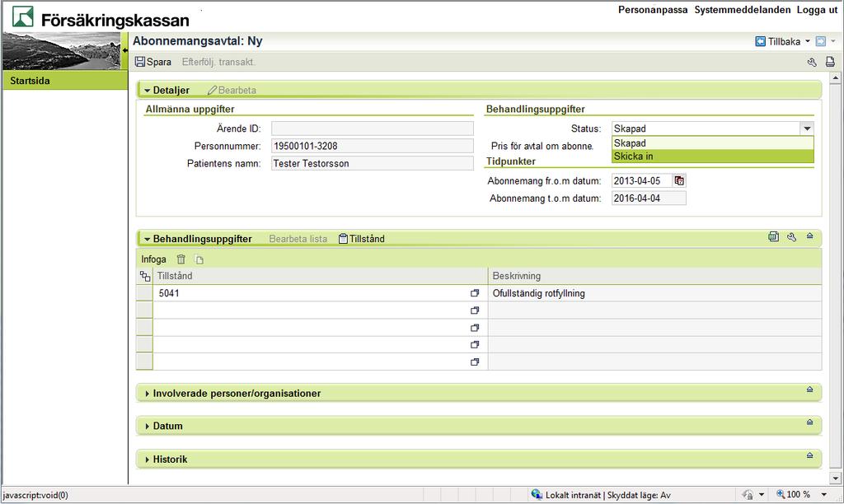Click the Tillstånd clipboard button

(362, 238)
